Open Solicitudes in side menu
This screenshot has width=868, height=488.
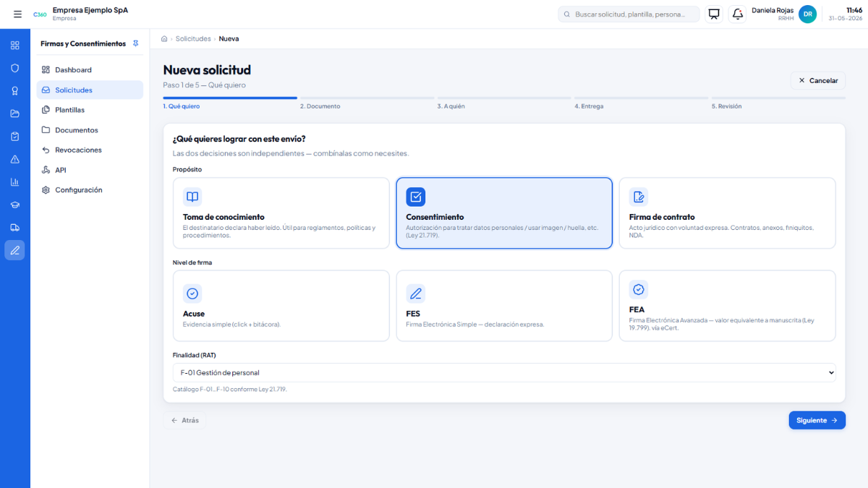(x=90, y=90)
